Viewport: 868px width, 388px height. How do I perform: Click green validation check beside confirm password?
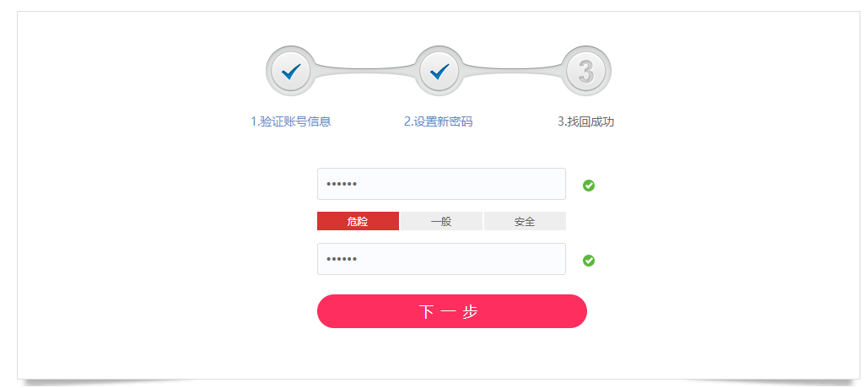pyautogui.click(x=589, y=261)
